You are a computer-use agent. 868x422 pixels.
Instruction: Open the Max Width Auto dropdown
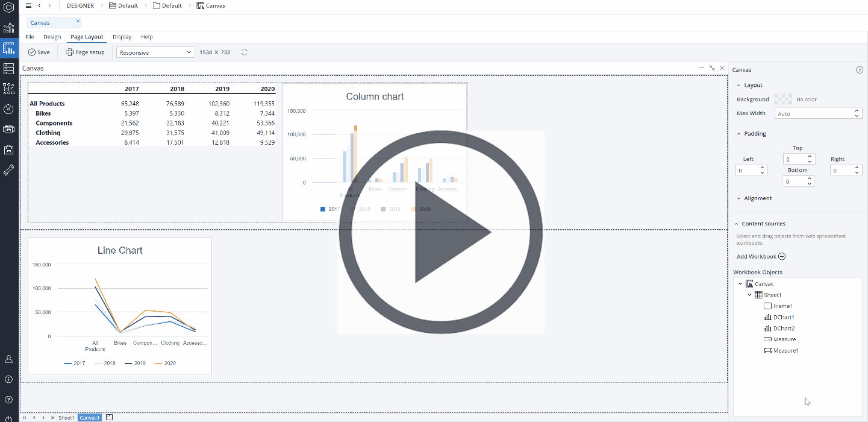pos(817,113)
